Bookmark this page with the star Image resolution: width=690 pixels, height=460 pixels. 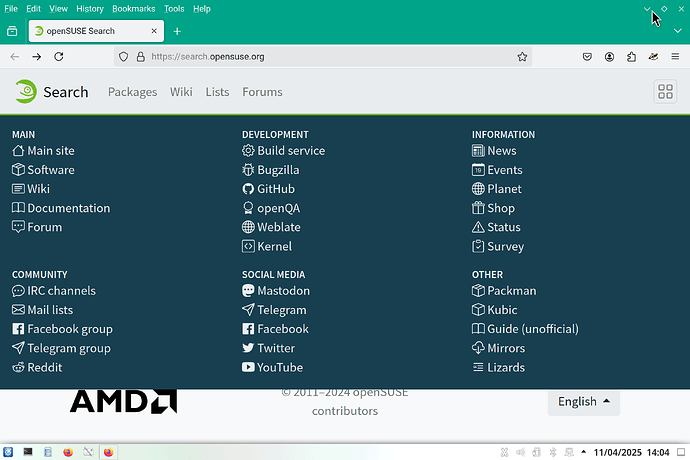pyautogui.click(x=522, y=57)
